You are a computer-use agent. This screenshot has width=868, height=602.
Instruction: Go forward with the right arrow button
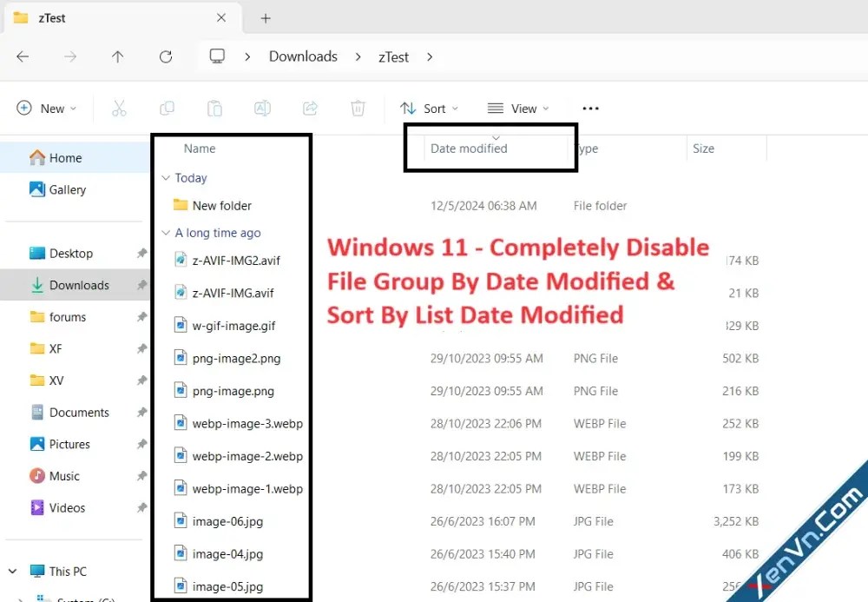[70, 56]
